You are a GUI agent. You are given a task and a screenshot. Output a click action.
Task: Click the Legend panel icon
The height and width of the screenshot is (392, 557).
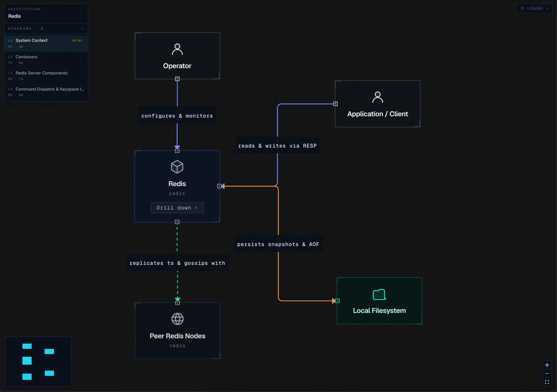(523, 9)
